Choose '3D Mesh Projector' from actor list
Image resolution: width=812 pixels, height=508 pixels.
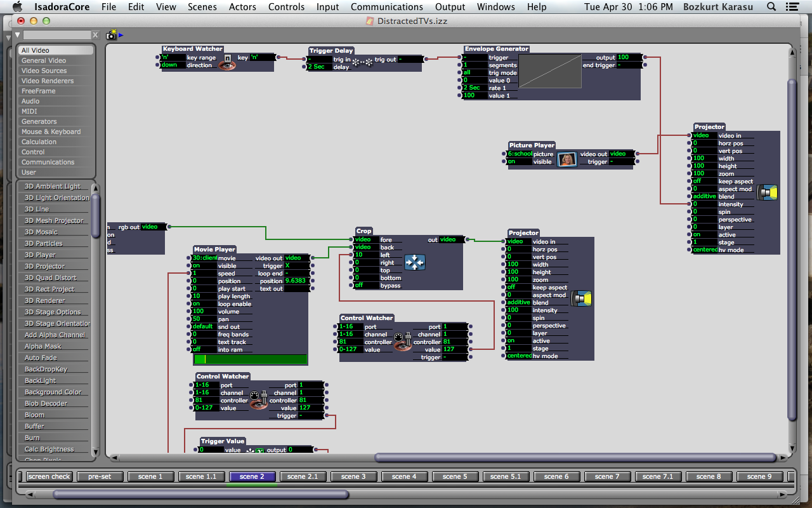(54, 220)
